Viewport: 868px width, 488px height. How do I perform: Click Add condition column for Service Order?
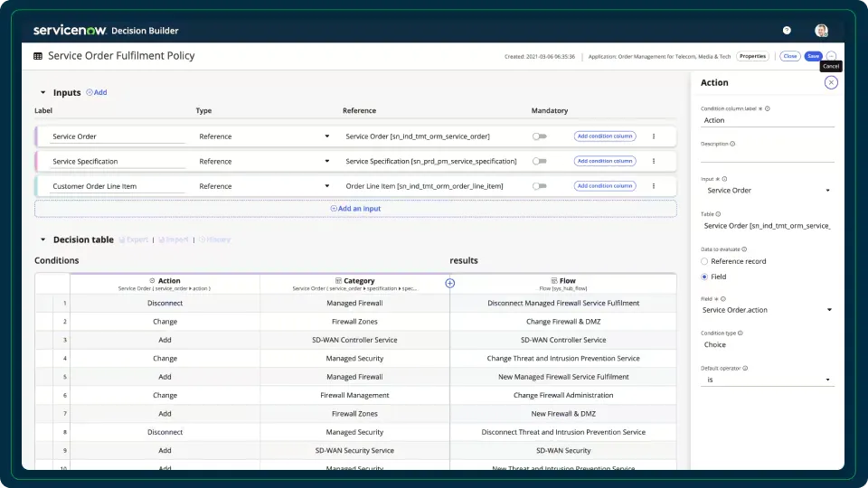point(605,136)
